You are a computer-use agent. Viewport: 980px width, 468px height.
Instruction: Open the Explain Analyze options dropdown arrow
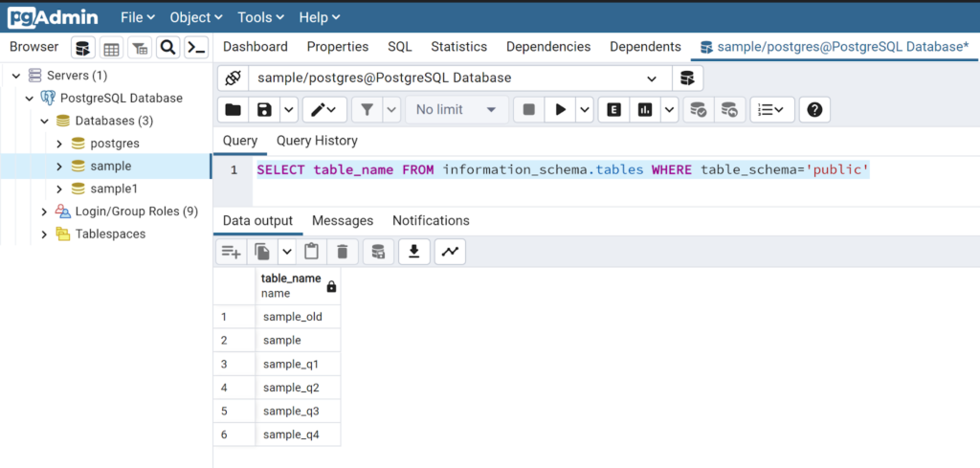coord(670,110)
